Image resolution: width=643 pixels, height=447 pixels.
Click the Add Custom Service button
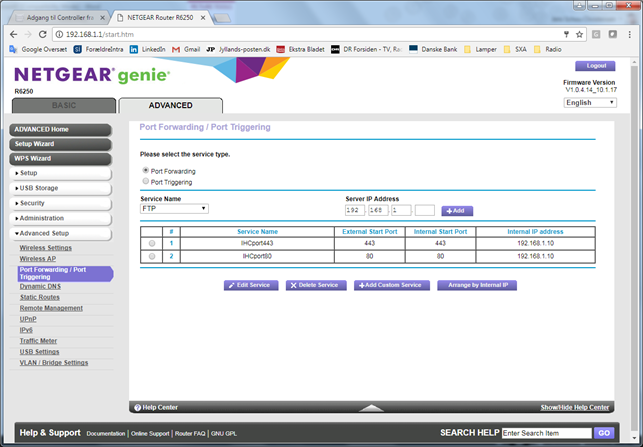point(390,285)
